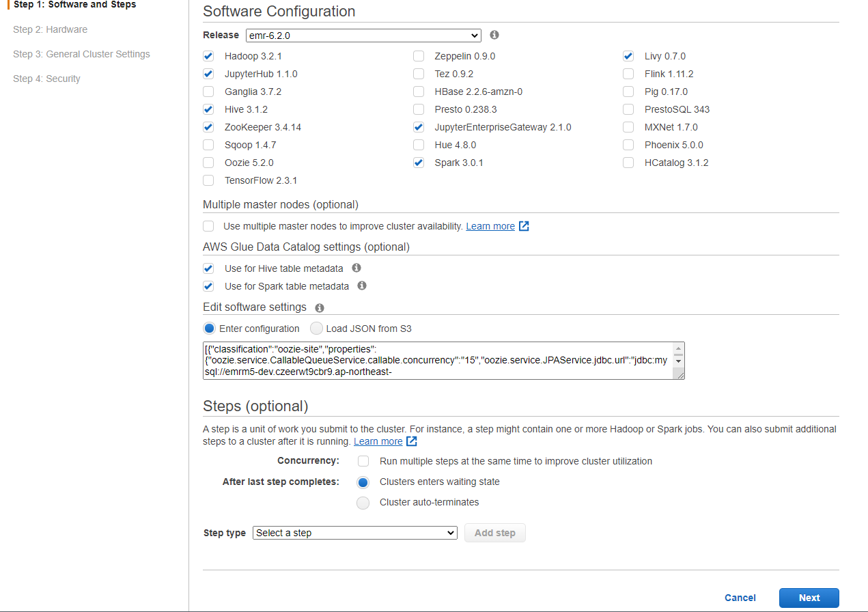Open Step 3: General Cluster Settings
This screenshot has width=868, height=612.
pyautogui.click(x=81, y=54)
